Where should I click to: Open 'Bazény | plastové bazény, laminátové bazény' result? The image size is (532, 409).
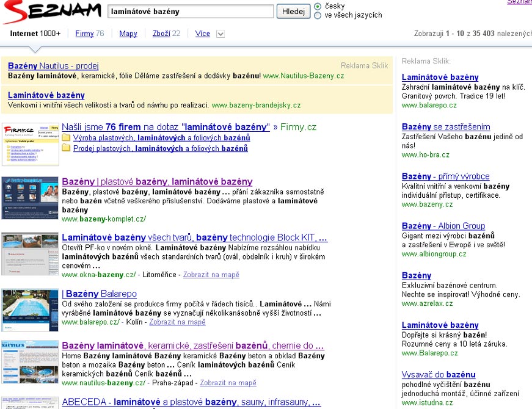coord(157,181)
